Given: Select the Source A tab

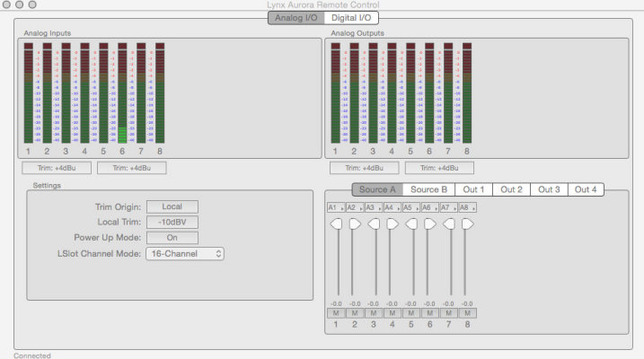Looking at the screenshot, I should [x=377, y=189].
